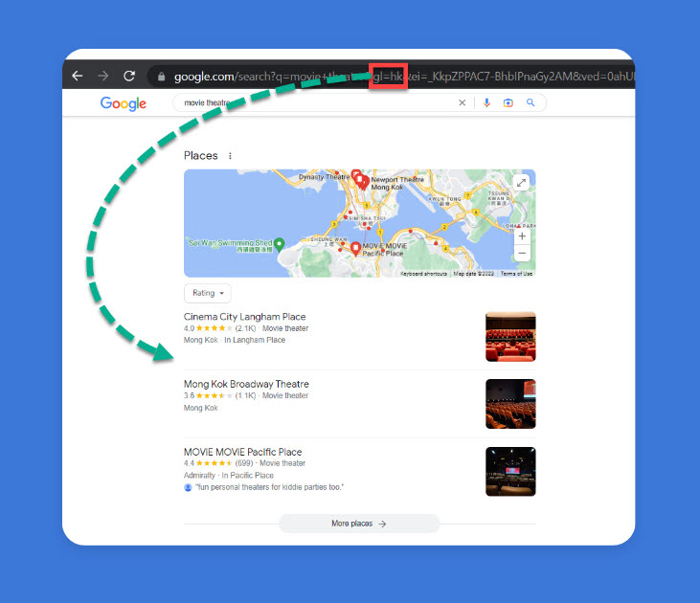This screenshot has width=700, height=603.
Task: Click the Google logo
Action: [x=124, y=103]
